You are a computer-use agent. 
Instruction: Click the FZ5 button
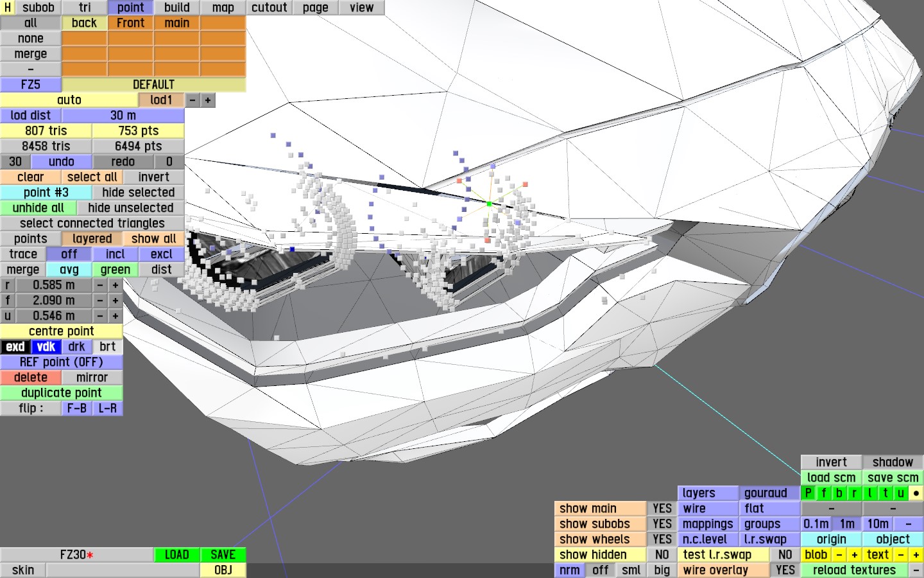click(x=31, y=85)
